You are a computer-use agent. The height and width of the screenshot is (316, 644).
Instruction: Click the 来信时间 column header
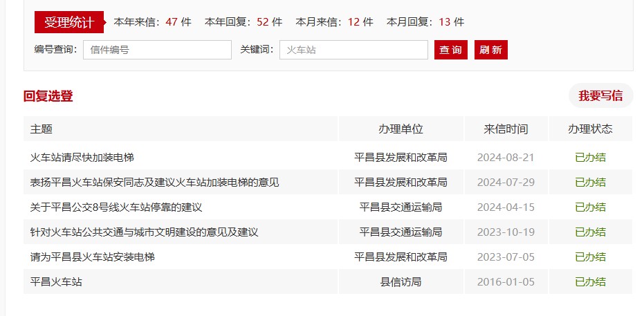tap(506, 129)
